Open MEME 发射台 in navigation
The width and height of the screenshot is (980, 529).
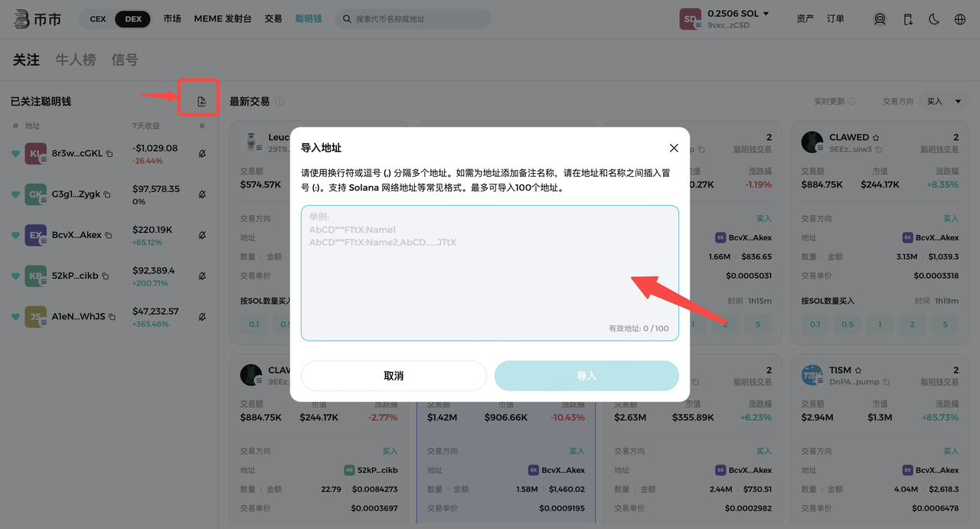(x=222, y=18)
